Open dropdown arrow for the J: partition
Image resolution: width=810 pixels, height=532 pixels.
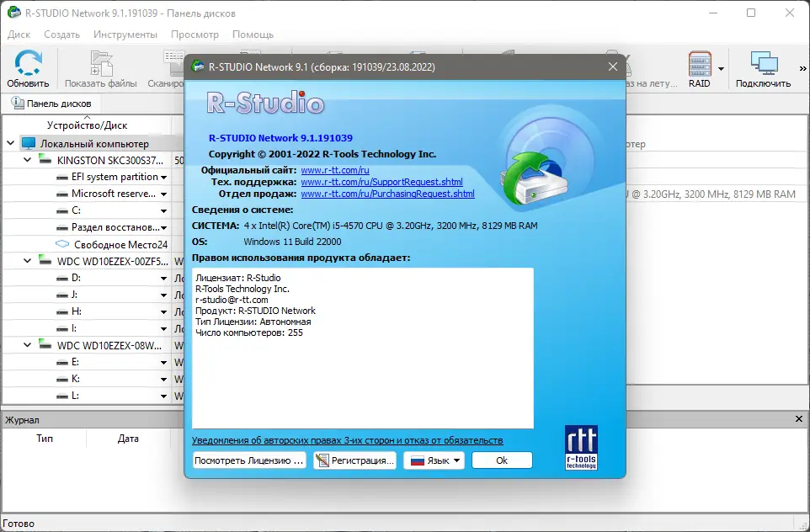[x=163, y=295]
